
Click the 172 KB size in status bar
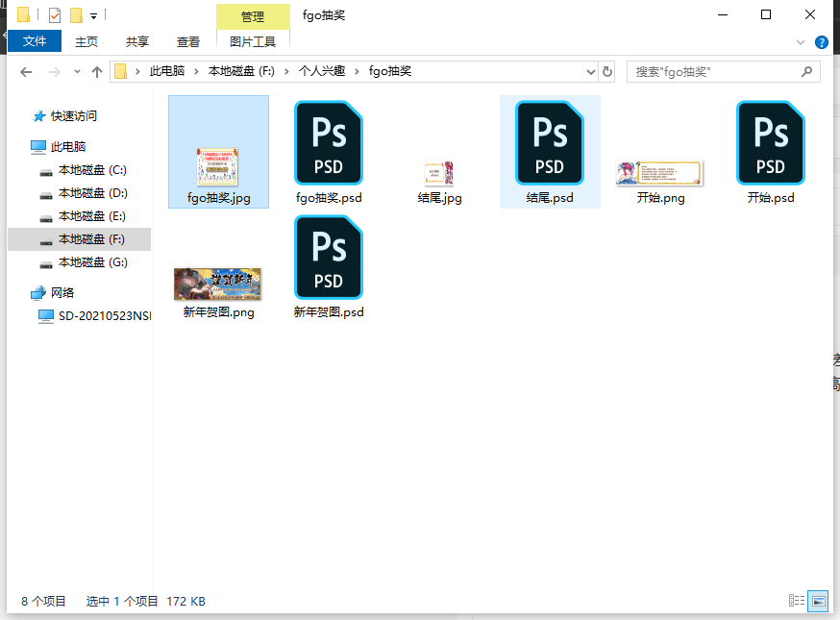coord(185,601)
